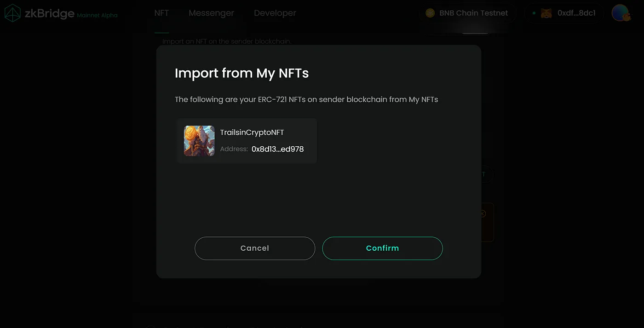Screen dimensions: 644x328
Task: Click the partially hidden green button behind dialog
Action: (487, 174)
